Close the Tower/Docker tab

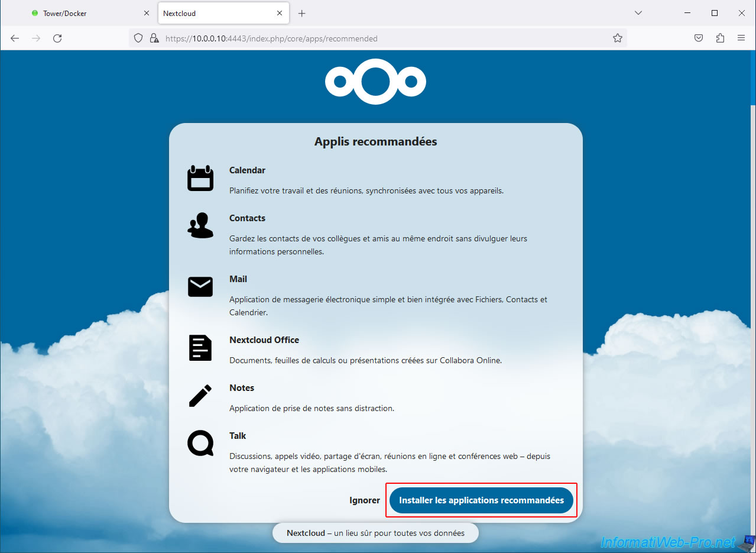pyautogui.click(x=147, y=13)
